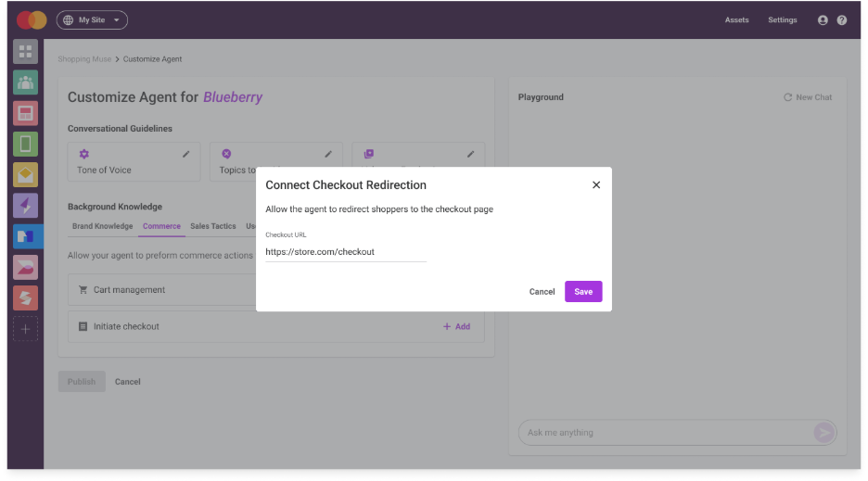Open the user account icon
This screenshot has height=481, width=868.
pos(823,20)
